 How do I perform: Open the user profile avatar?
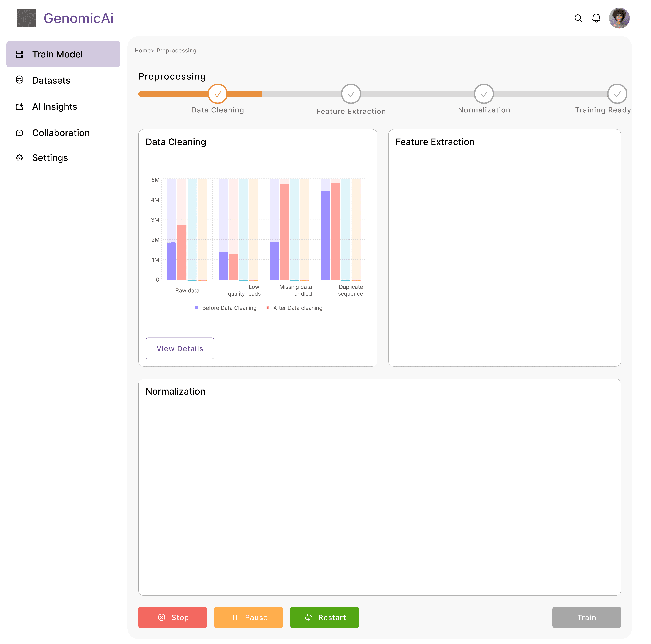click(x=619, y=18)
